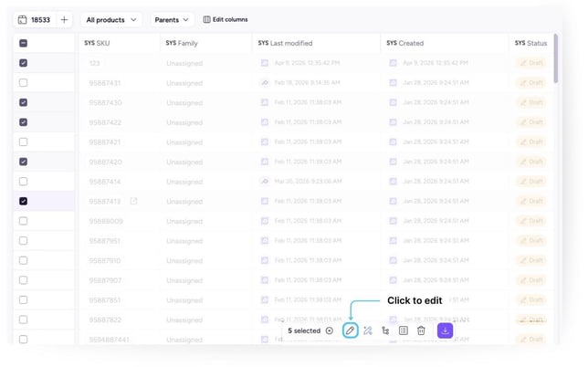
Task: Click Created calendar icon in row 95887422
Action: [393, 122]
